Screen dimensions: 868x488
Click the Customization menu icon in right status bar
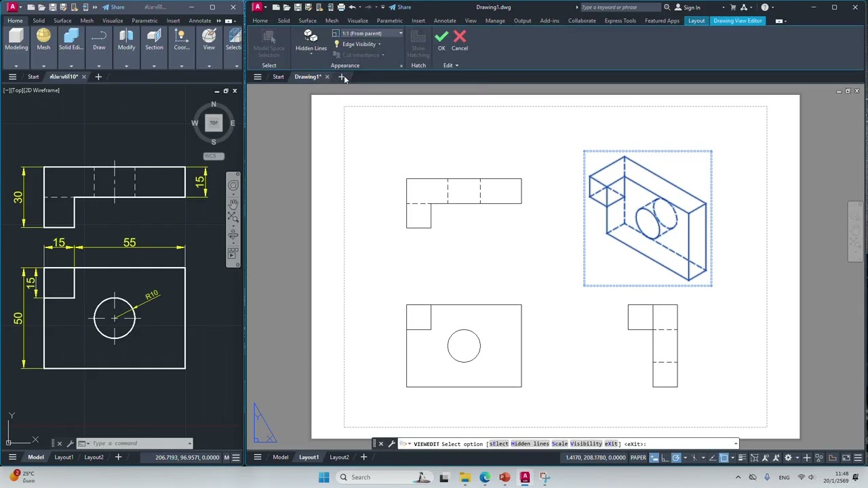pos(858,457)
